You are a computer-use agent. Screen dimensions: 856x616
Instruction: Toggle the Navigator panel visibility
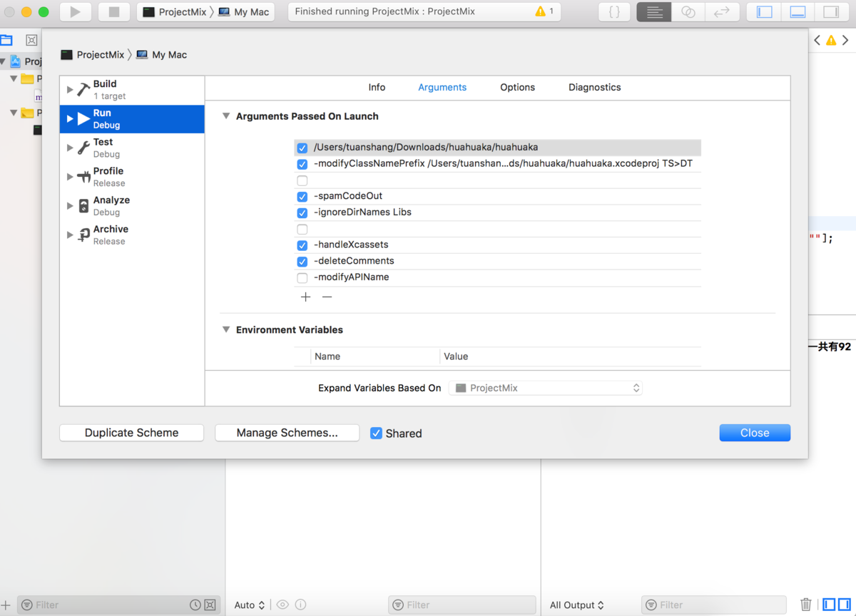point(765,12)
